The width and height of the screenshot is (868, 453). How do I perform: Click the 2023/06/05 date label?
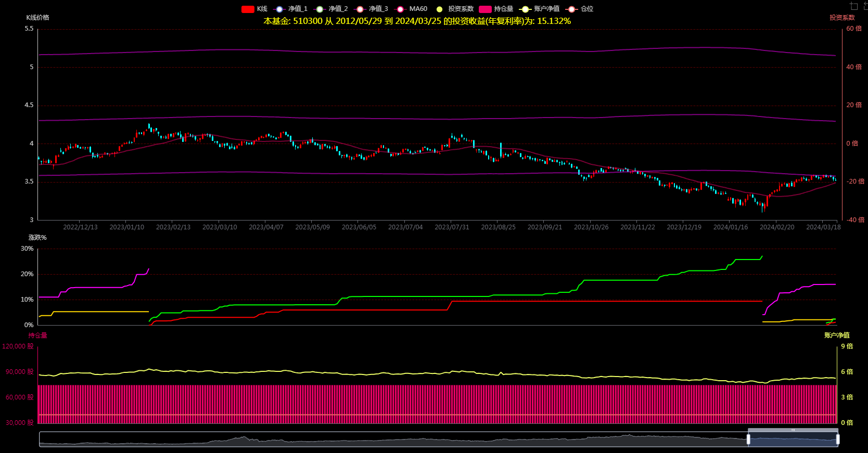pos(359,227)
